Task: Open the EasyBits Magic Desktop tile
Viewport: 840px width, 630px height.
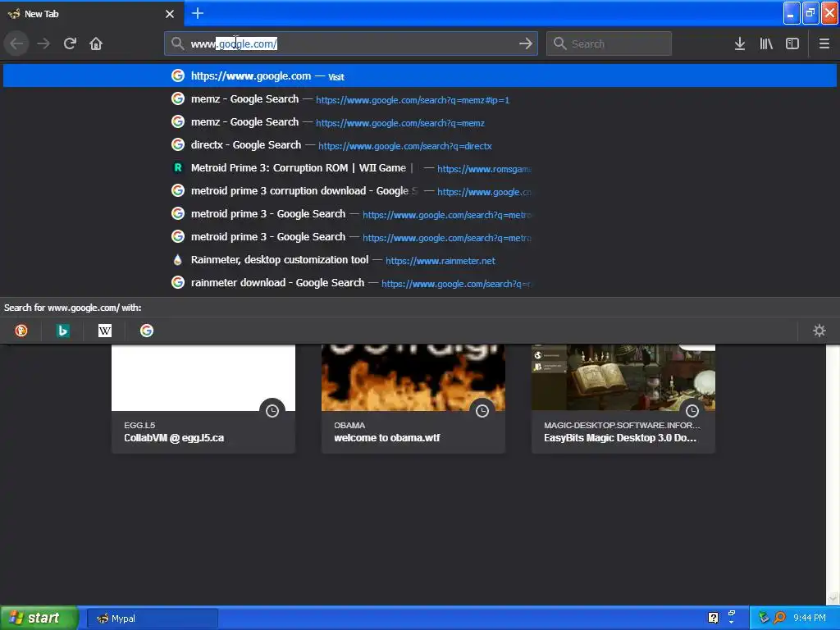Action: point(623,399)
